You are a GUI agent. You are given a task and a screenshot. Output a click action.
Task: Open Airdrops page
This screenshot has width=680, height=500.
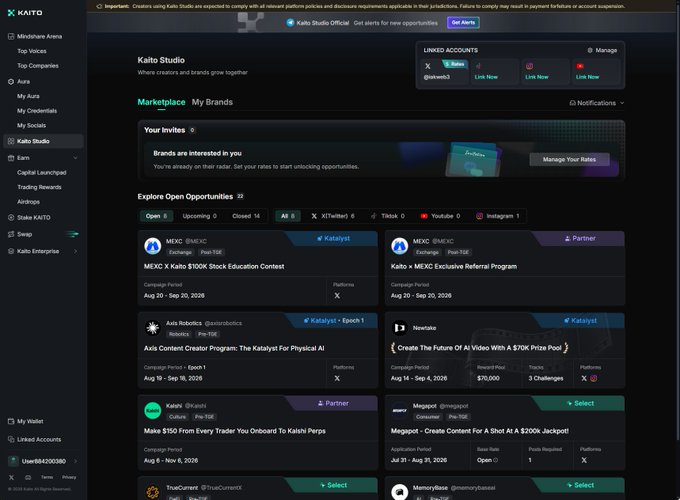28,202
